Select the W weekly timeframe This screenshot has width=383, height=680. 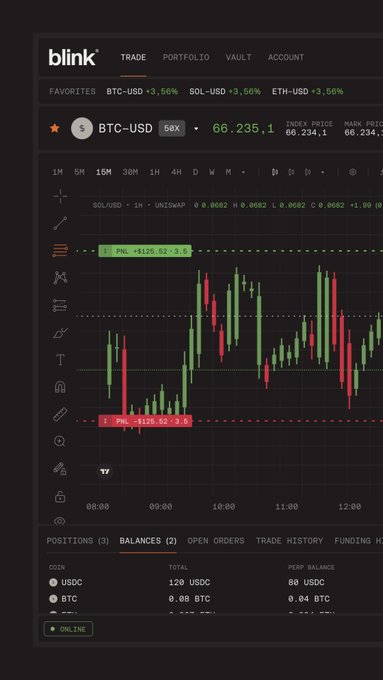[x=212, y=172]
